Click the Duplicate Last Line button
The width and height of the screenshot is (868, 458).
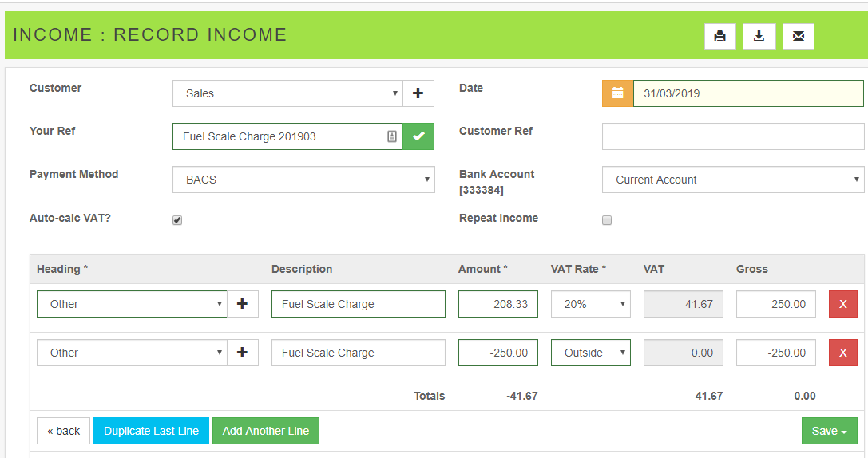(151, 431)
